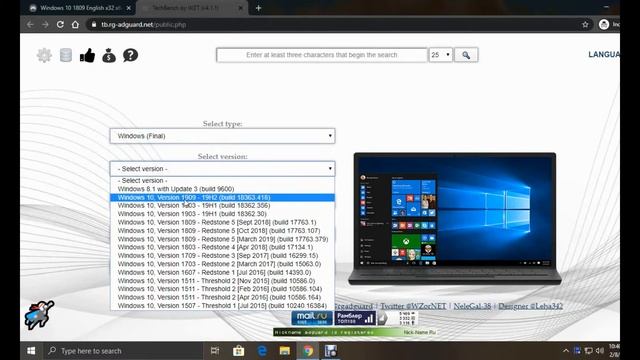Open the Designer @Leha342 link
Image resolution: width=640 pixels, height=360 pixels.
click(x=530, y=306)
